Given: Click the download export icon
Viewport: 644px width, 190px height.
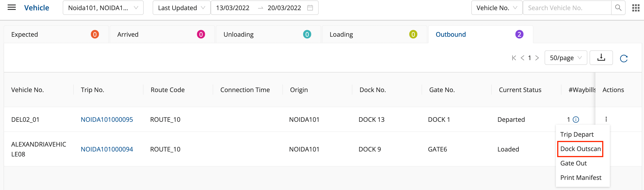Looking at the screenshot, I should [601, 58].
